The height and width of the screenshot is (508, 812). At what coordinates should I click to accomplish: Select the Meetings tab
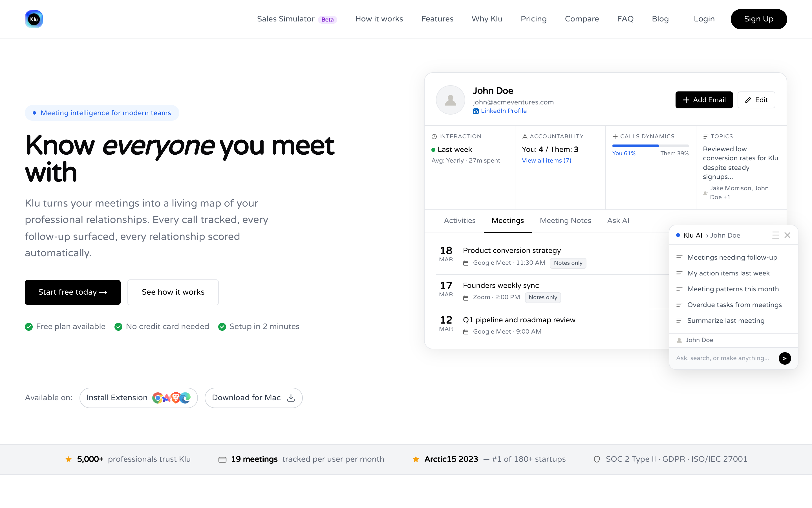tap(508, 221)
